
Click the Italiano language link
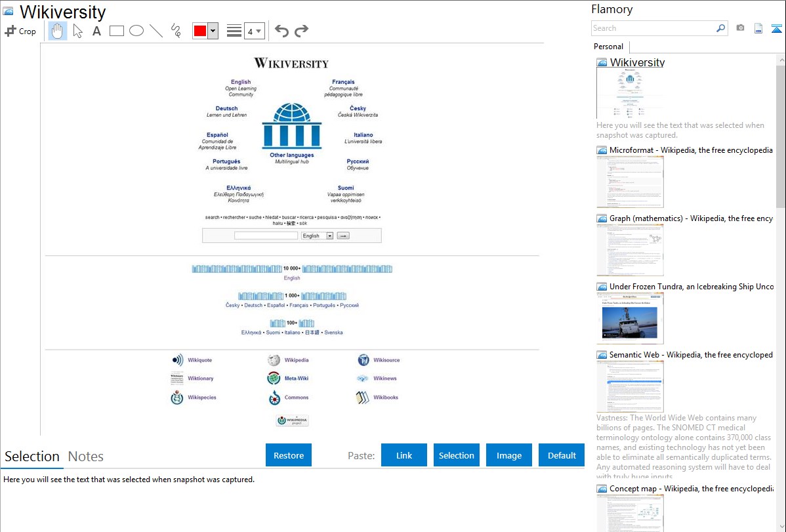click(x=363, y=135)
